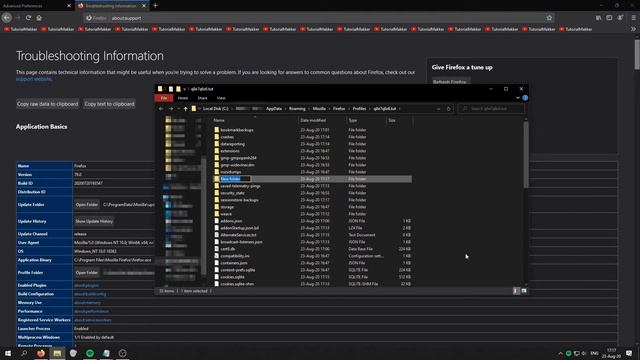Switch to Firefox in the taskbar
Image resolution: width=640 pixels, height=360 pixels.
pyautogui.click(x=41, y=353)
